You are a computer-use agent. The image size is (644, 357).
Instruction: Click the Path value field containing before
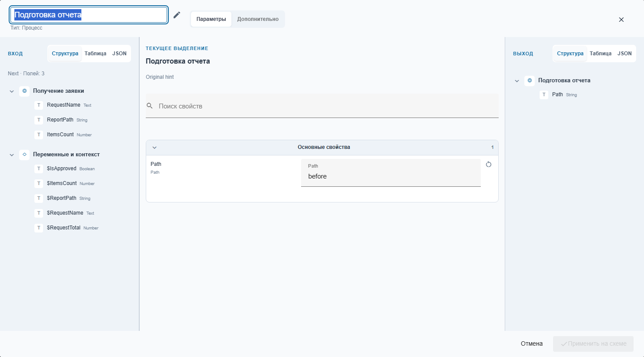point(391,173)
